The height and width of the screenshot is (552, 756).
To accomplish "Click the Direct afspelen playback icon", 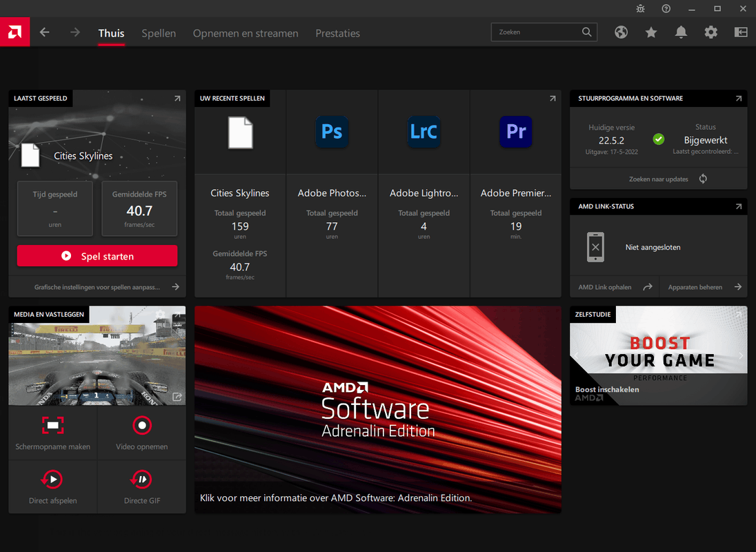I will coord(52,480).
